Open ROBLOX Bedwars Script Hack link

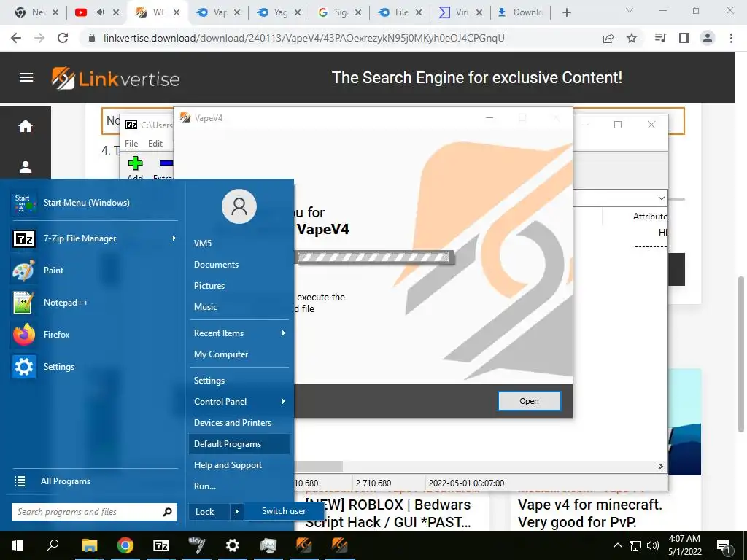(388, 513)
